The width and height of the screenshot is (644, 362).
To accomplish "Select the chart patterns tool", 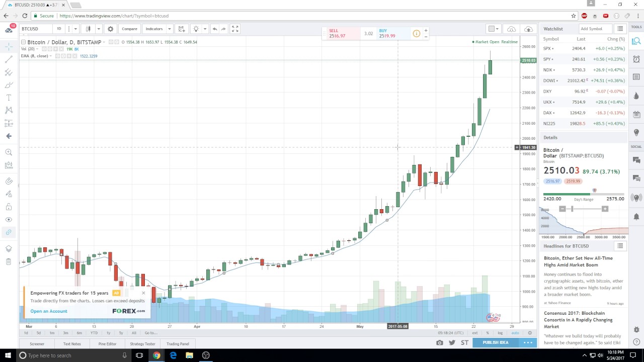I will point(9,110).
